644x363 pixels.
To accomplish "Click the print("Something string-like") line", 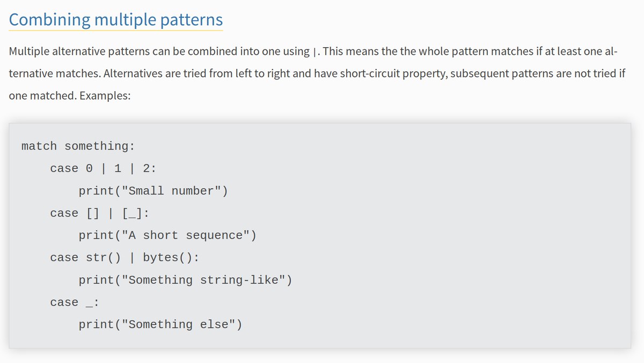I will coord(185,280).
